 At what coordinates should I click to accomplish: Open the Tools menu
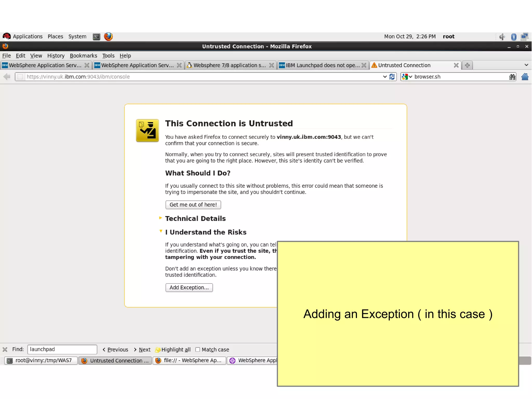pyautogui.click(x=108, y=56)
